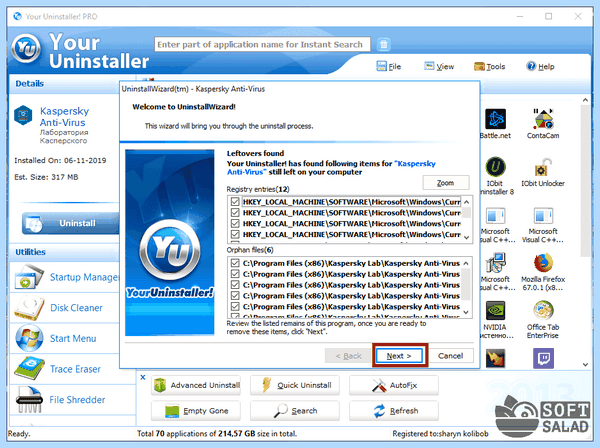Click the Search button in bottom toolbar
The height and width of the screenshot is (448, 600).
(295, 411)
